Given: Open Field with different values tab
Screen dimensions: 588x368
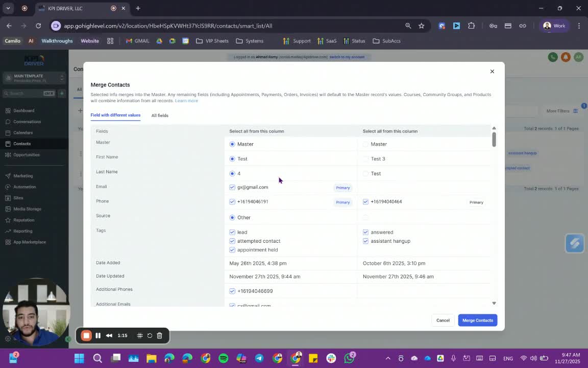Looking at the screenshot, I should coord(115,115).
